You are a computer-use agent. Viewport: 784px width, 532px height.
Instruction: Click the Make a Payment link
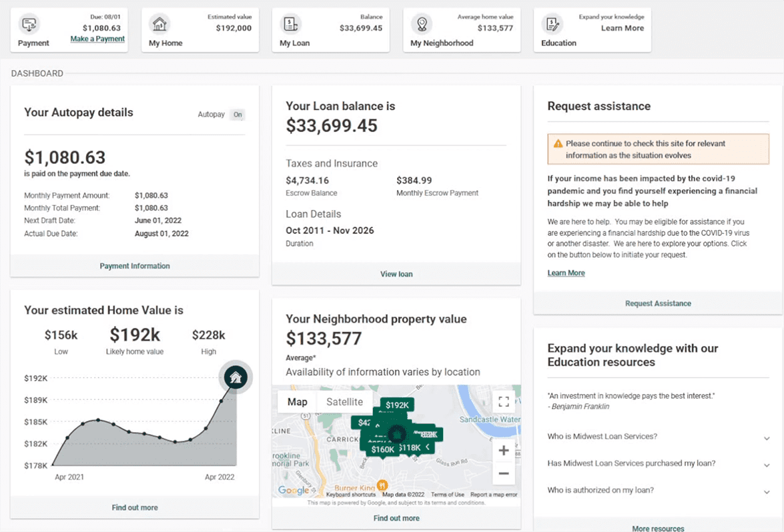click(97, 39)
